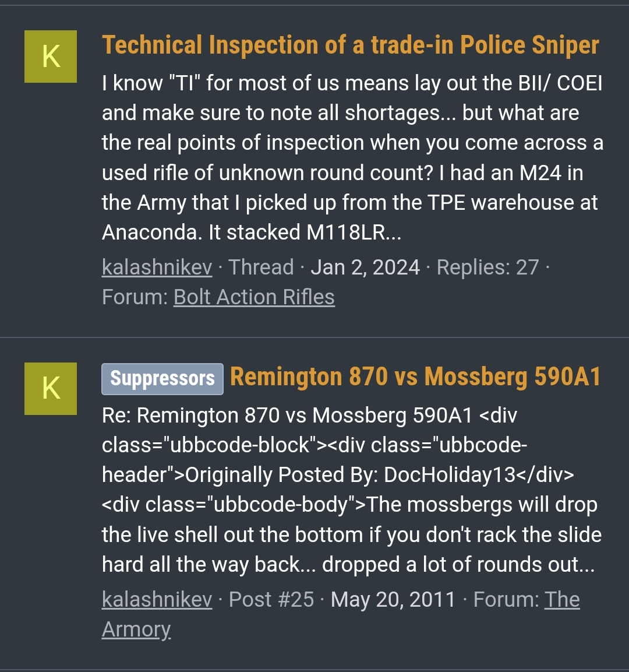Visit kalashnikev profile beside Post #25
629x672 pixels.
157,600
